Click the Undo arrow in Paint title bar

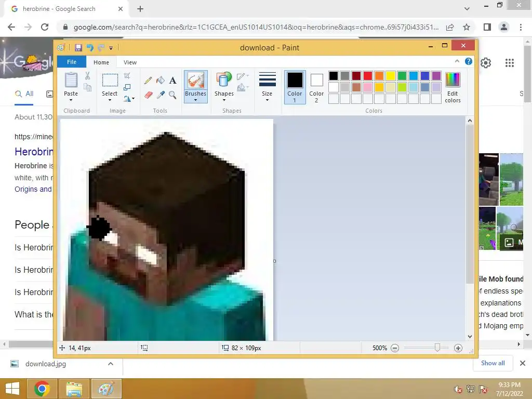coord(90,48)
